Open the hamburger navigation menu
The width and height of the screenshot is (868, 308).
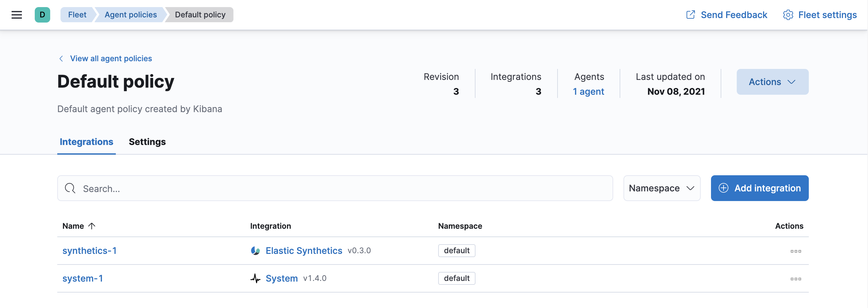pos(16,14)
